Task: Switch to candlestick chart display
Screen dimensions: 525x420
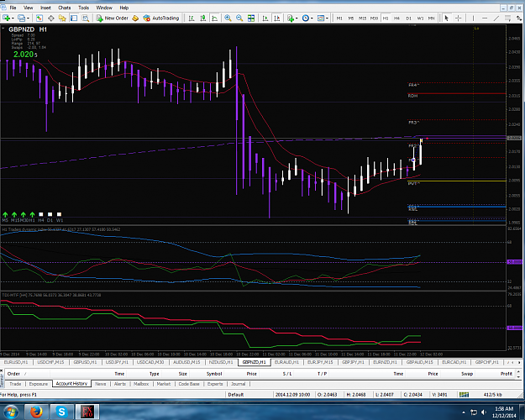Action: tap(203, 18)
